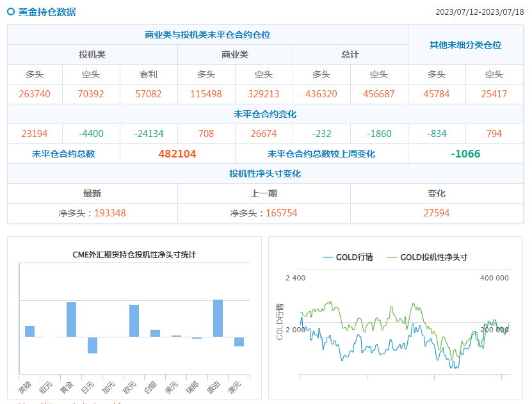Select the 其他未细分类仓位 header
Image resolution: width=532 pixels, height=404 pixels.
click(465, 45)
